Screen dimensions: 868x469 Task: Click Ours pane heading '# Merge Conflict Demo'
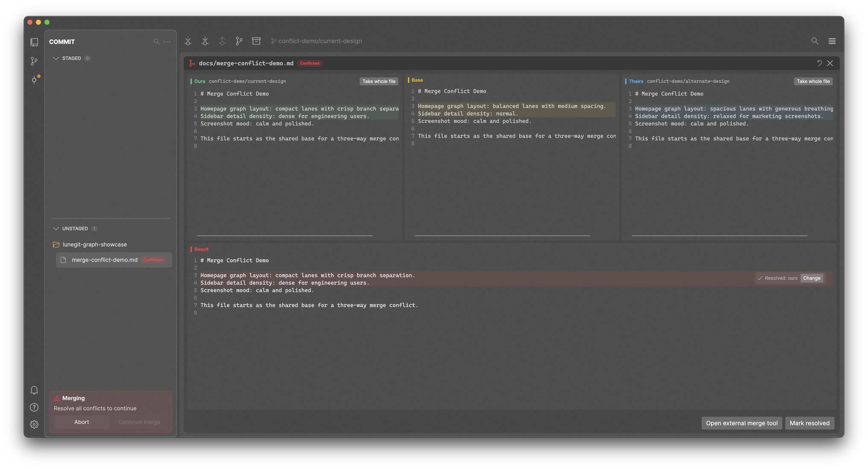pos(235,94)
